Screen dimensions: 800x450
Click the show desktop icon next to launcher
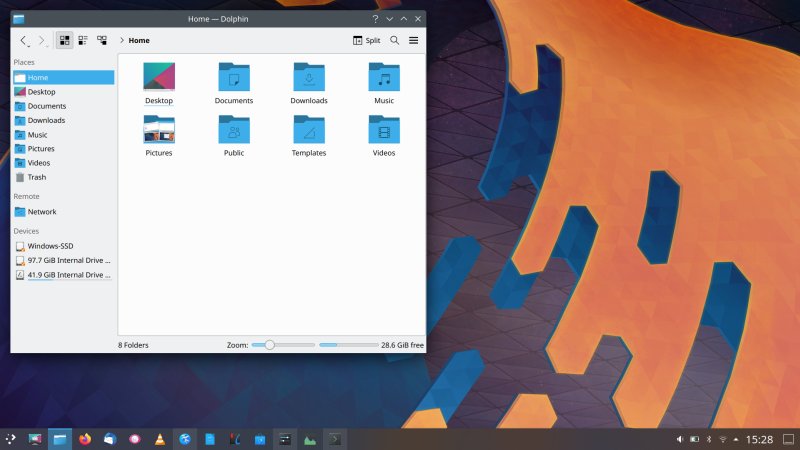coord(35,439)
